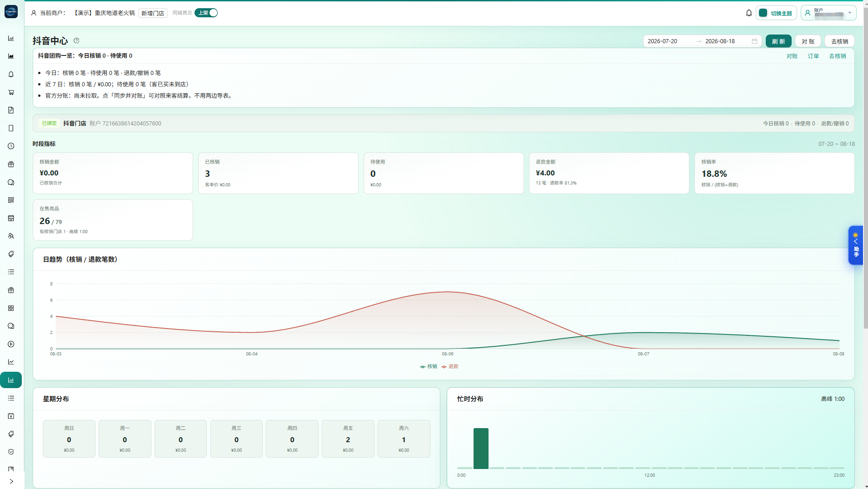The width and height of the screenshot is (868, 489).
Task: Click the app logo in the top-left corner
Action: coord(11,11)
